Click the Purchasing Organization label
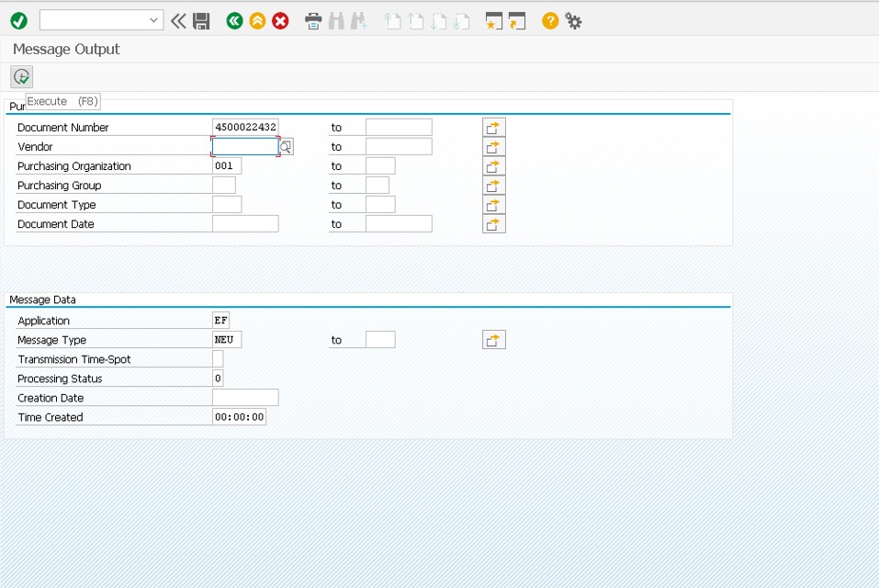 [74, 166]
